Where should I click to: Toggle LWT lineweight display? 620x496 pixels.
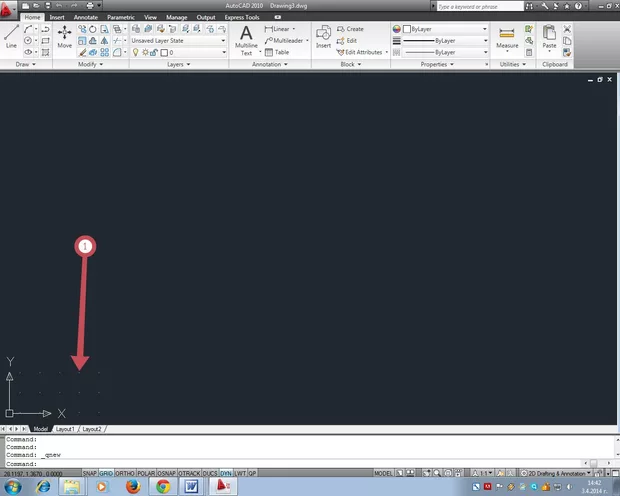[x=240, y=473]
